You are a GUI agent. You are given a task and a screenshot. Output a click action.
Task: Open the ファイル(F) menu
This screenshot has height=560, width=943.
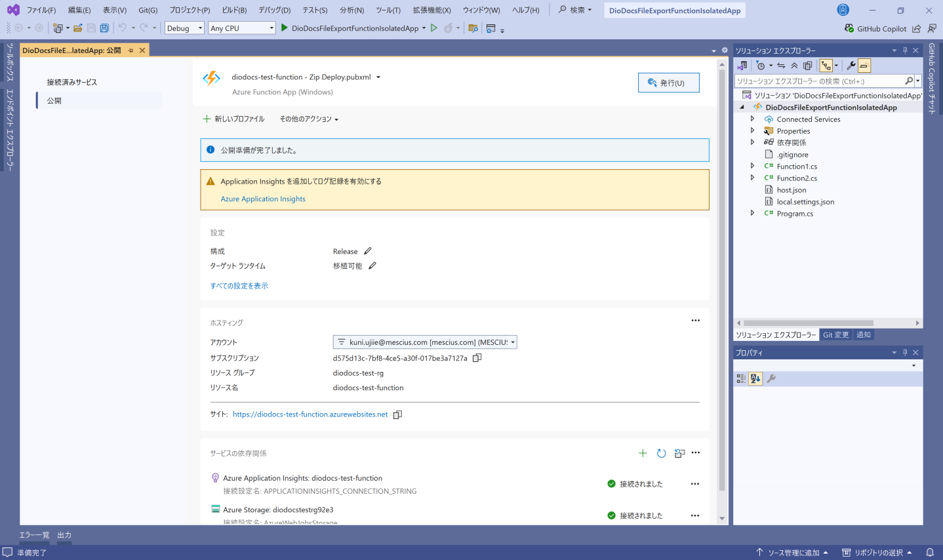point(41,10)
